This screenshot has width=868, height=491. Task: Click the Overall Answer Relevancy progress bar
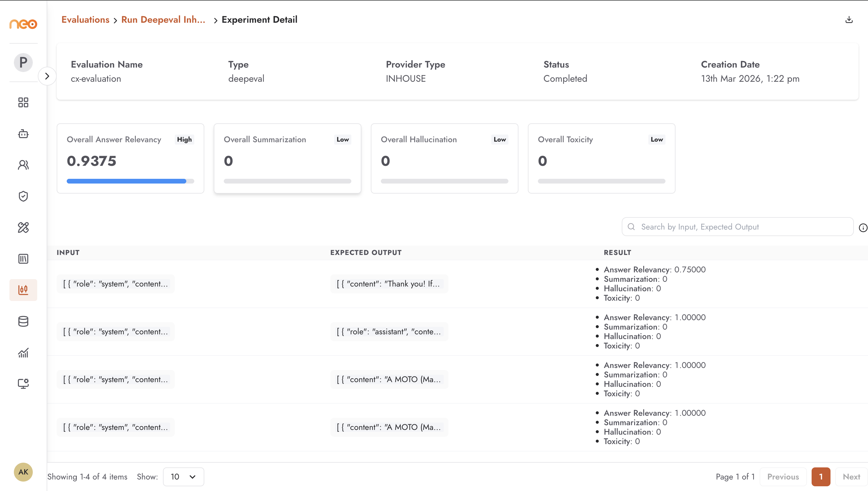click(130, 181)
